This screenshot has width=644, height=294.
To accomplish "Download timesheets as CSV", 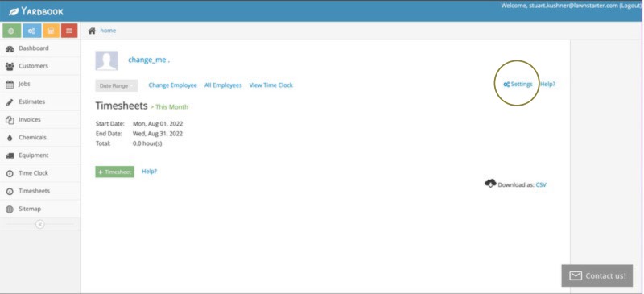I will pos(541,185).
